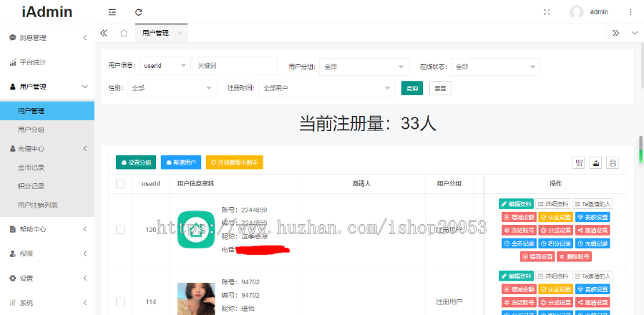Select 用户管理 submenu item in sidebar
The width and height of the screenshot is (644, 315).
point(47,111)
